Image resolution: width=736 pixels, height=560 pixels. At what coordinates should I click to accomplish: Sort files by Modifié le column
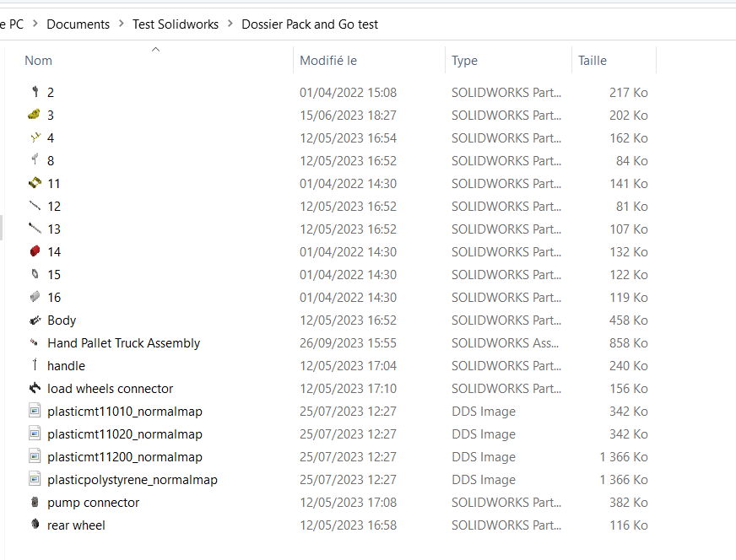click(328, 61)
